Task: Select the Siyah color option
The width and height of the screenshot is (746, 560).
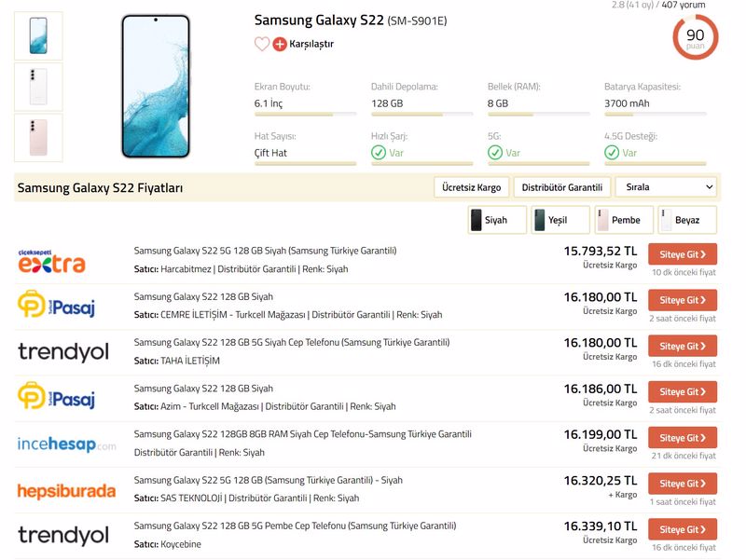Action: point(497,220)
